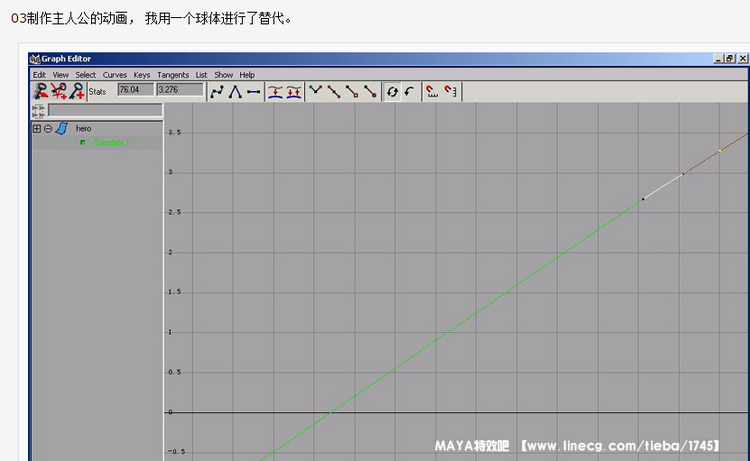Open the Show menu
Screen dimensions: 750x461
click(223, 75)
